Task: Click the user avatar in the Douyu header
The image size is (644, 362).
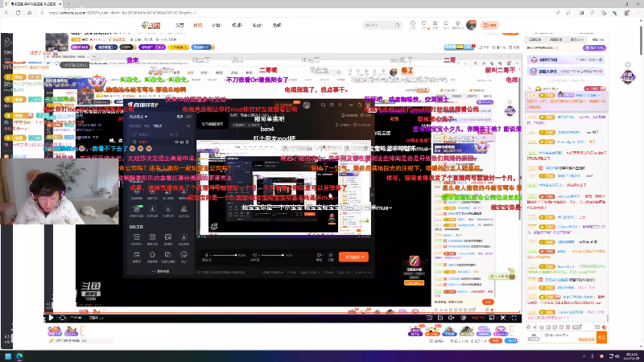Action: coord(471,25)
